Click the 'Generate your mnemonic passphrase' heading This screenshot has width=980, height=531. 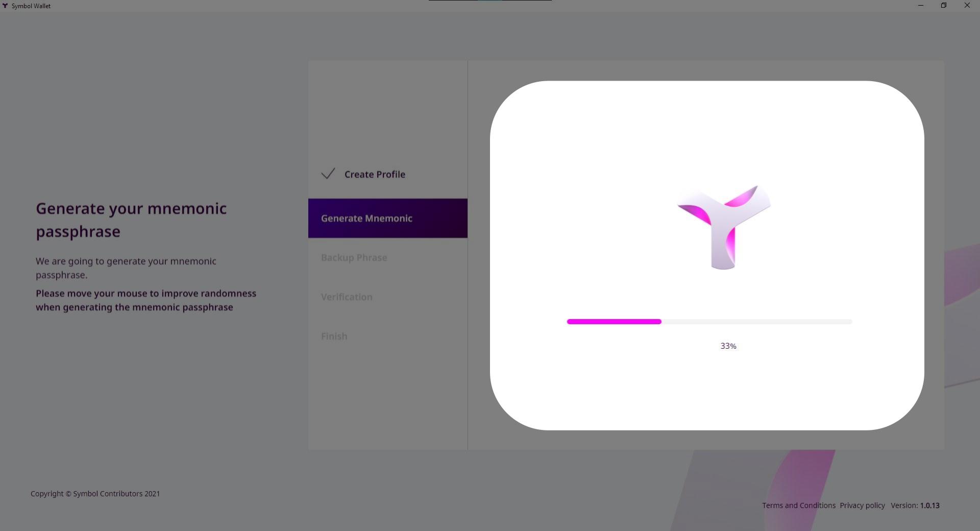131,220
